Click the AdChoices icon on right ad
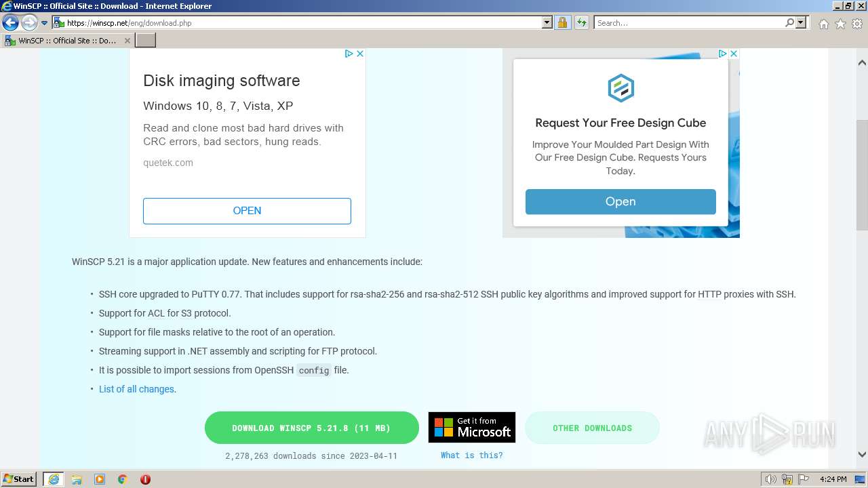Viewport: 868px width, 488px height. point(722,54)
